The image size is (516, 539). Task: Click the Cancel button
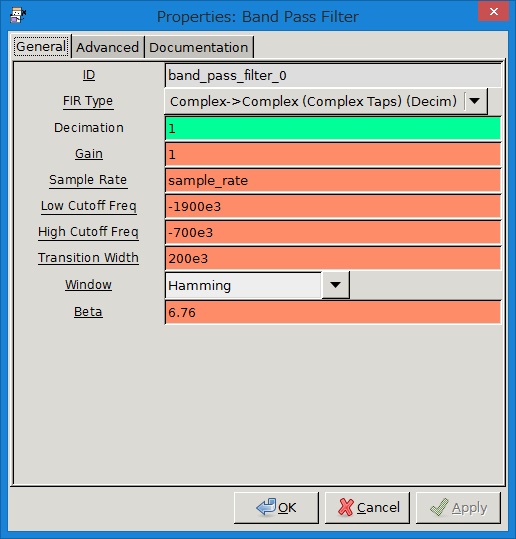367,508
